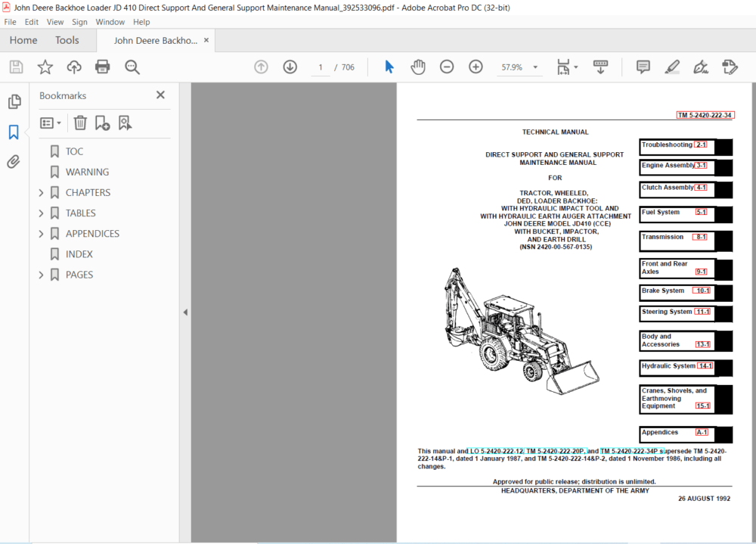Select the TOC bookmark
The image size is (756, 544).
[74, 151]
